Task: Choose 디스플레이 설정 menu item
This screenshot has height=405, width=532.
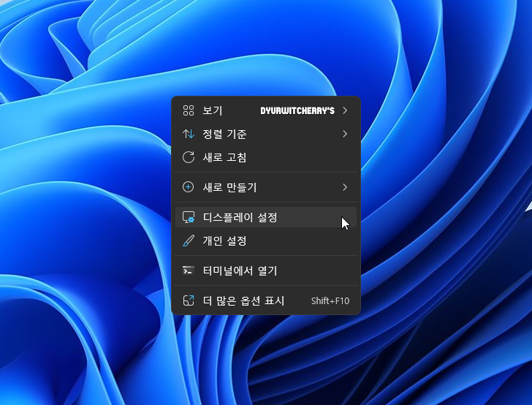Action: [266, 217]
